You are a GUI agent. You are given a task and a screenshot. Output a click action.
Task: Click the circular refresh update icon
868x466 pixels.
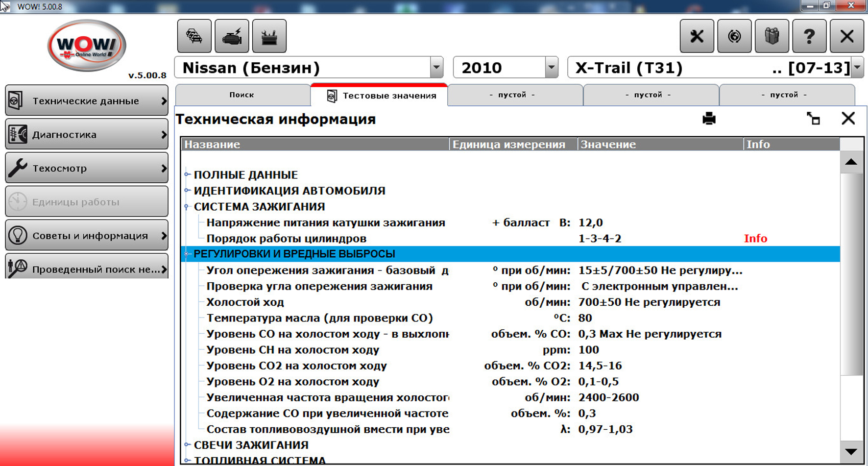point(734,36)
